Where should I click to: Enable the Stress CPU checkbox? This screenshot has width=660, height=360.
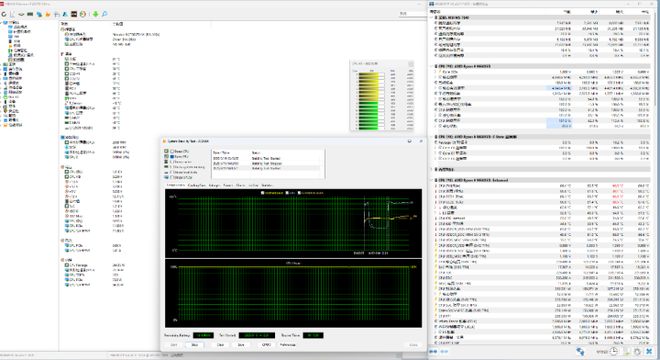coord(172,151)
